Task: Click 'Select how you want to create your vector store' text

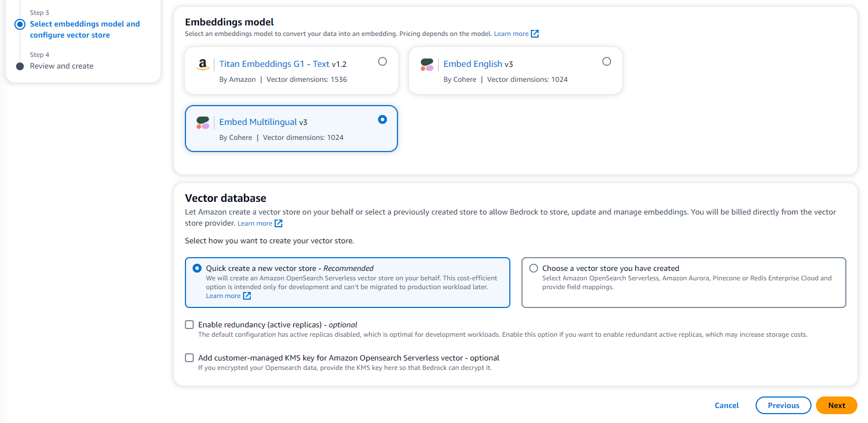Action: tap(269, 241)
